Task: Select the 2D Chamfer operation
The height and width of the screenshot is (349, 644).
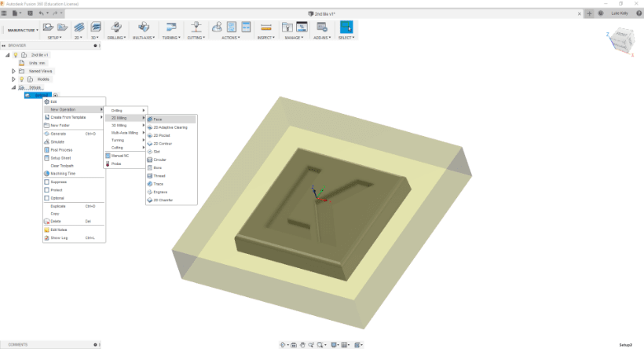Action: pyautogui.click(x=166, y=200)
